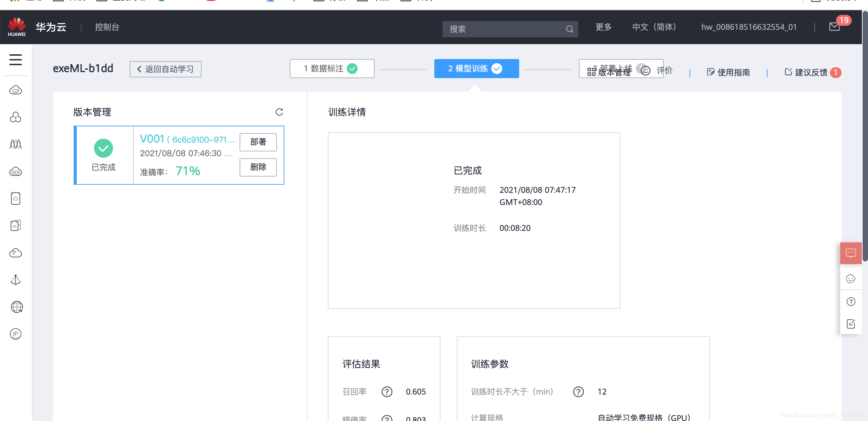
Task: Open the cloud disk sidebar icon below the waves
Action: pos(16,171)
